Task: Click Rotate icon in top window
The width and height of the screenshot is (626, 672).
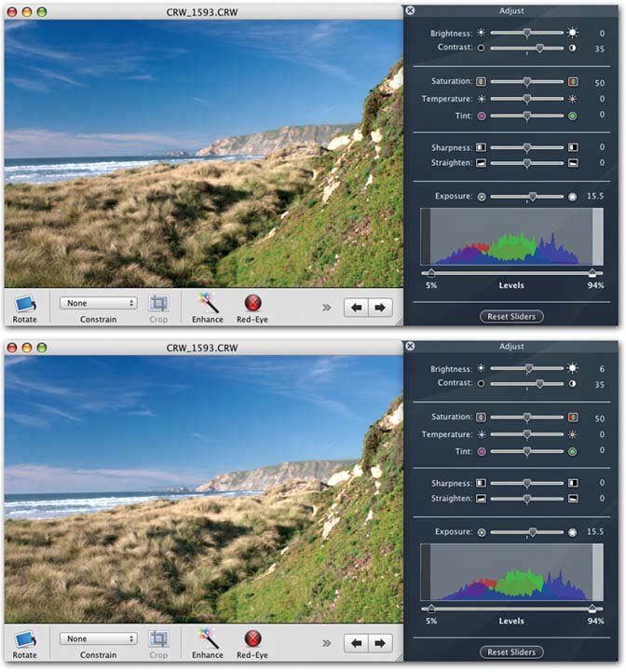Action: click(x=25, y=304)
